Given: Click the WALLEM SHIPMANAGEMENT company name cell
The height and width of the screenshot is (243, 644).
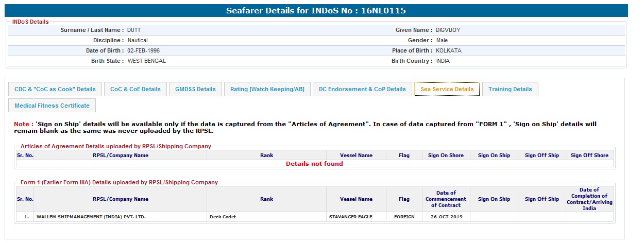Looking at the screenshot, I should (x=91, y=217).
